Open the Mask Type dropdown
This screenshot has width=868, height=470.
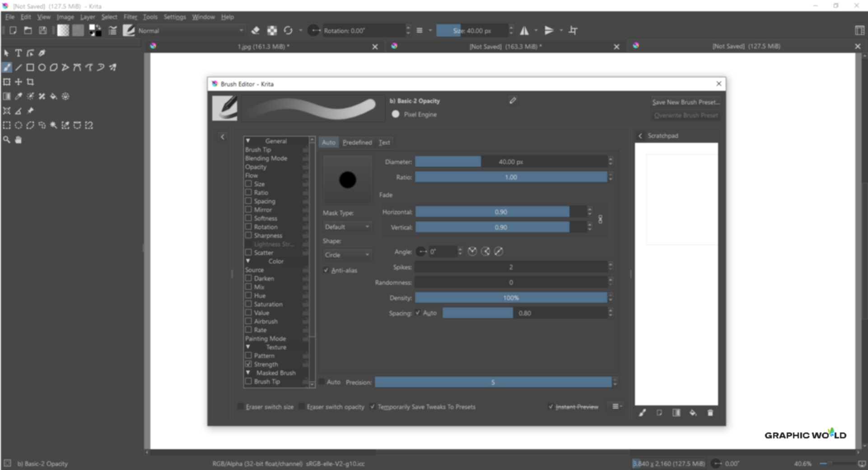347,227
